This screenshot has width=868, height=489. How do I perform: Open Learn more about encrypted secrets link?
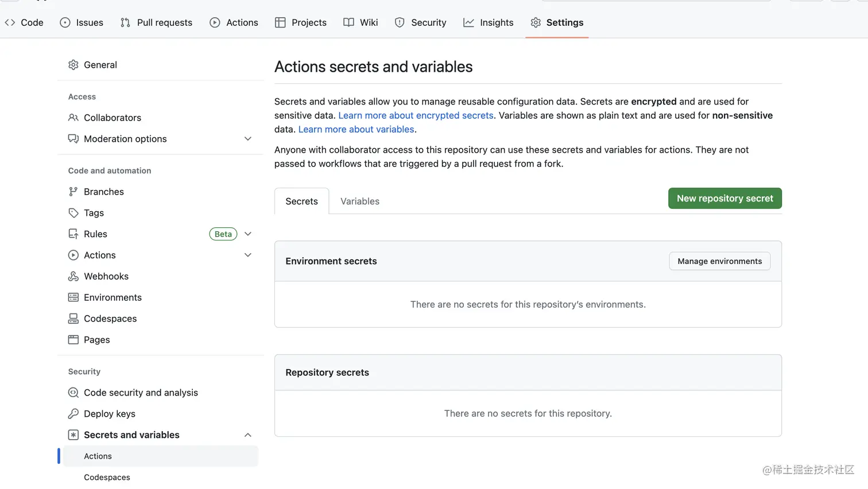[x=416, y=115]
